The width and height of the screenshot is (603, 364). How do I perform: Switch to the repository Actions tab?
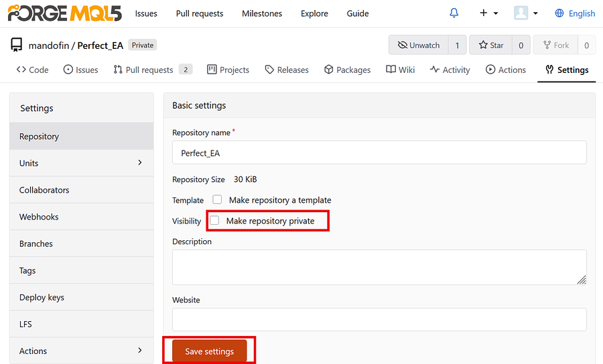[505, 70]
